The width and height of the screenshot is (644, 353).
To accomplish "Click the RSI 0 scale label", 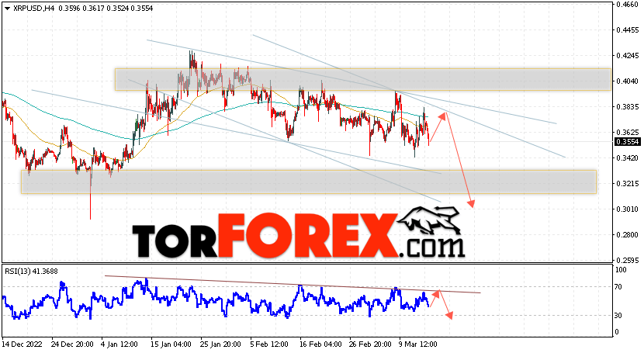I will (x=617, y=331).
